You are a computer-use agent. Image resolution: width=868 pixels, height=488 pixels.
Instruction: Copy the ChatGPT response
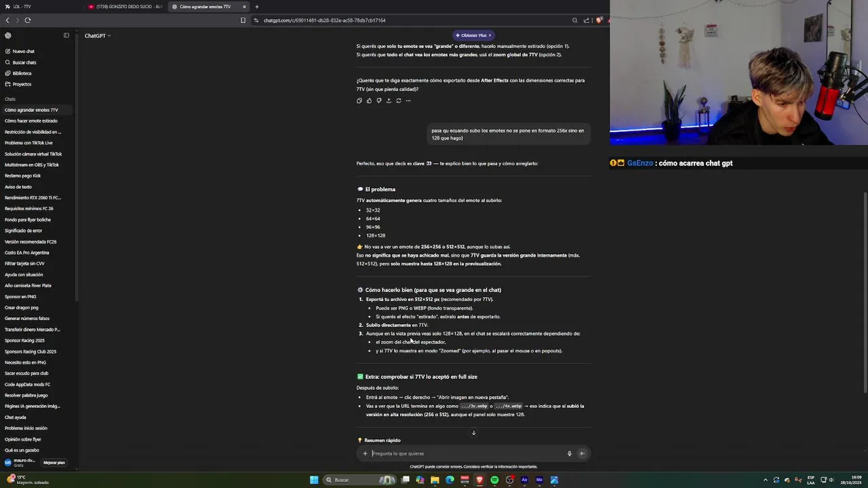359,100
